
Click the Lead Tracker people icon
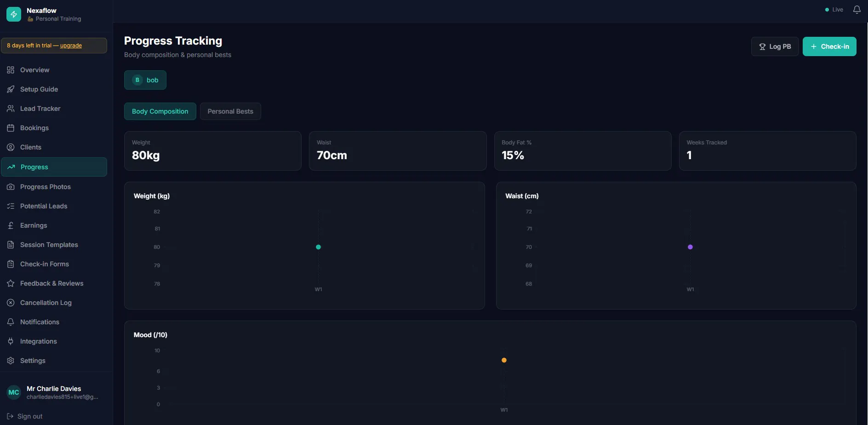click(x=11, y=109)
